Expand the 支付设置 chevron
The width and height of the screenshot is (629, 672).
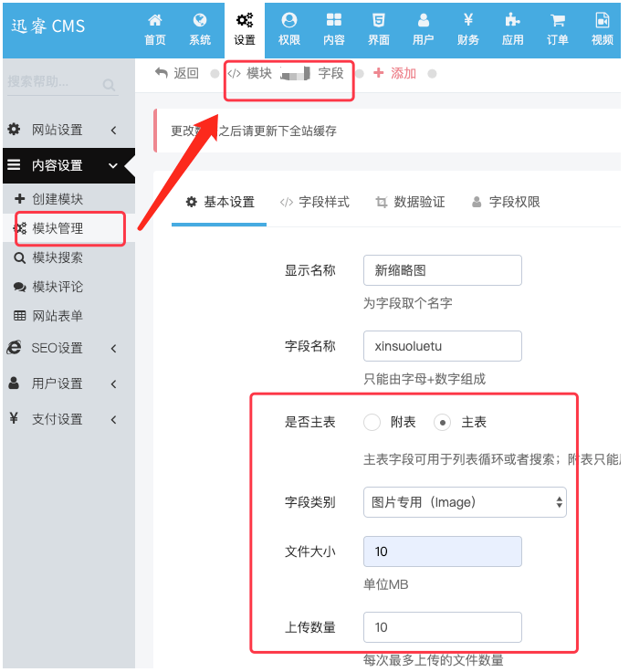click(113, 420)
